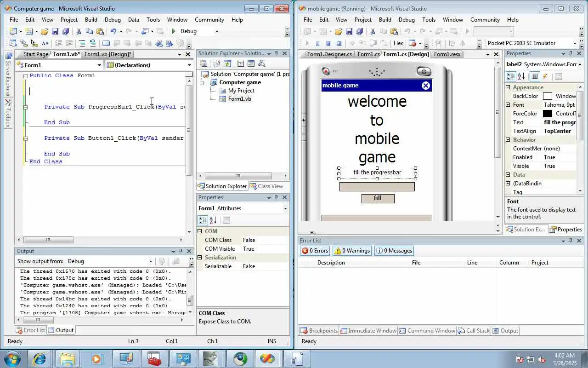Click Save icon in Computer game window toolbar
The height and width of the screenshot is (368, 588).
pyautogui.click(x=55, y=31)
